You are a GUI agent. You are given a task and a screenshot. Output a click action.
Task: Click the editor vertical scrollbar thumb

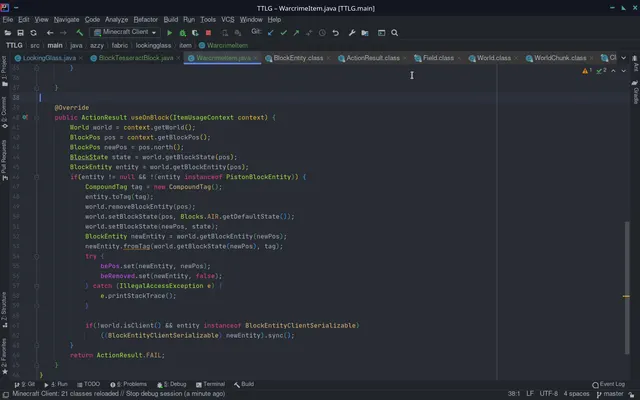pos(627,288)
